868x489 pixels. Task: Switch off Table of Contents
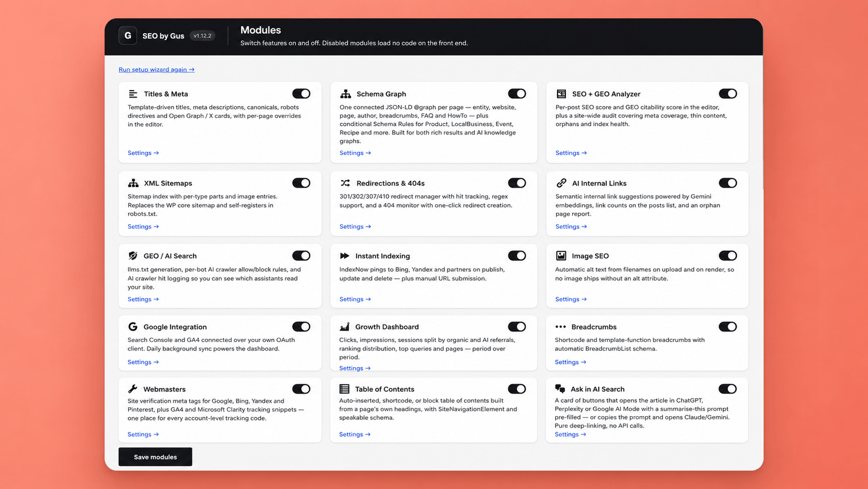(517, 389)
